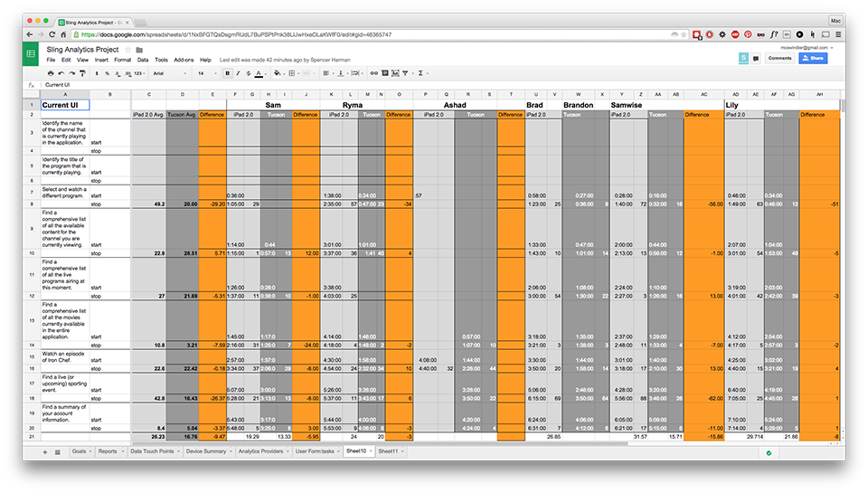This screenshot has width=868, height=493.
Task: Click the Print icon in toolbar
Action: pos(50,73)
